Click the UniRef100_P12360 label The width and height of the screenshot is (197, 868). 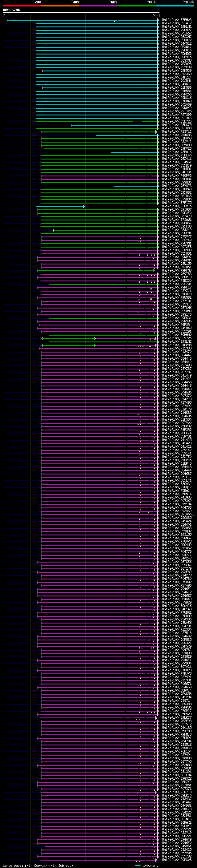(177, 74)
